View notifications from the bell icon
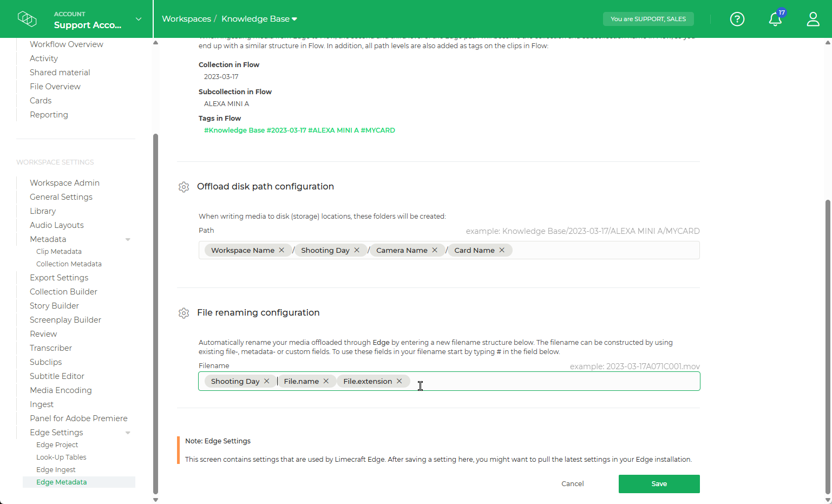The image size is (832, 504). click(x=775, y=19)
